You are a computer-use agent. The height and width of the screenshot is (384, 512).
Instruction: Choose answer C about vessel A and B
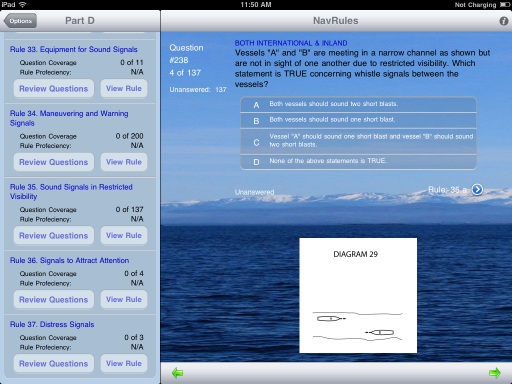point(358,141)
